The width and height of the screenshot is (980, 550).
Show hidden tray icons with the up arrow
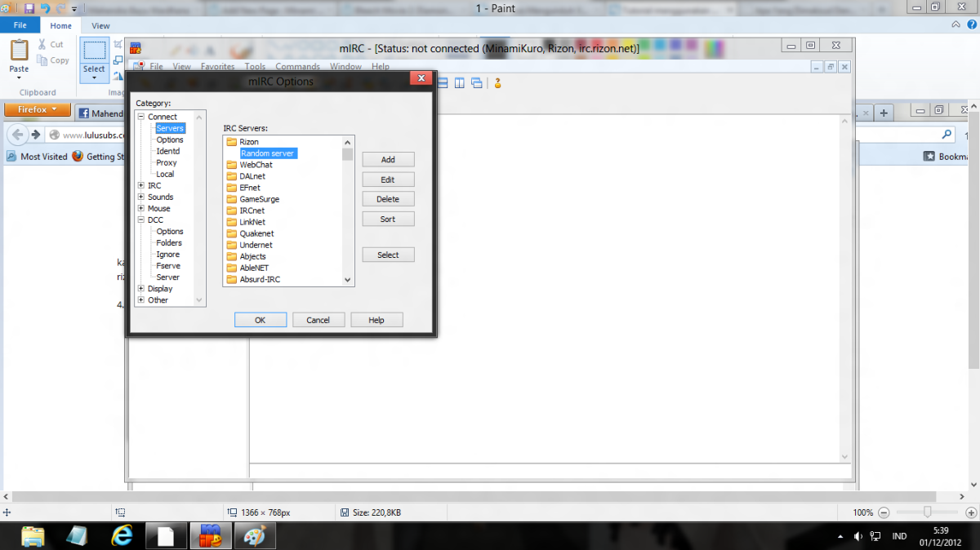coord(841,537)
